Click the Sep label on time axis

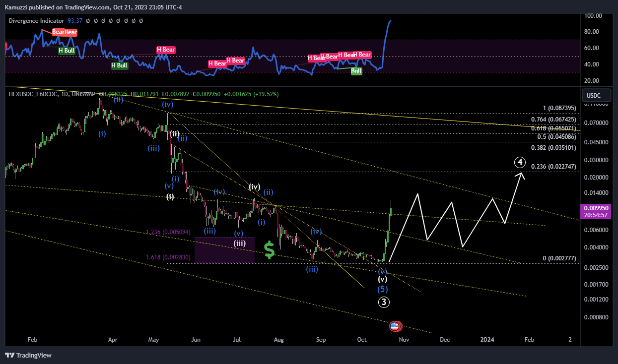[321, 340]
